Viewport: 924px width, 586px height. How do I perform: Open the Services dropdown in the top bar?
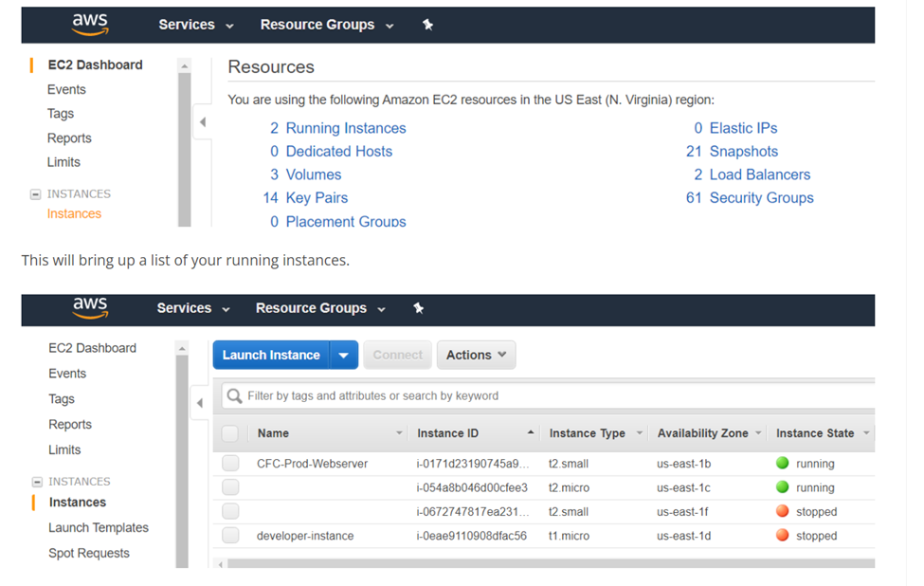click(x=195, y=25)
